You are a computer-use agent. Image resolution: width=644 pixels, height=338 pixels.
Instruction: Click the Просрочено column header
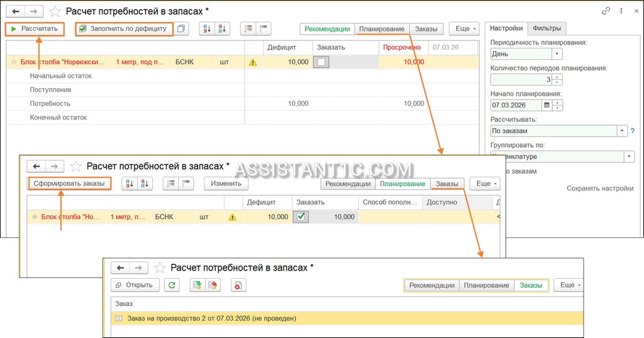pyautogui.click(x=402, y=47)
